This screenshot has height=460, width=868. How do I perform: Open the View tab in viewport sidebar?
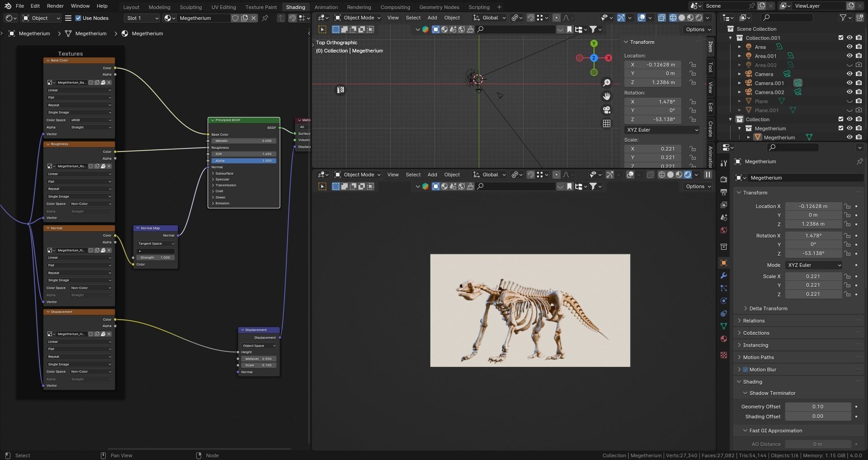click(x=710, y=87)
